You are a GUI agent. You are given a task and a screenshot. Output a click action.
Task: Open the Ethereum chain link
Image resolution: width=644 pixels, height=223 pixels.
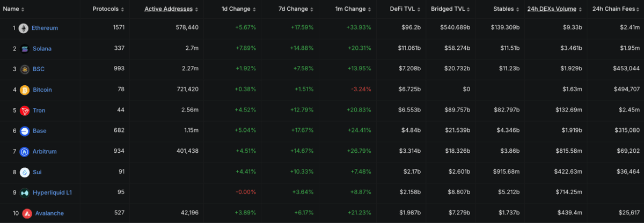click(x=45, y=28)
